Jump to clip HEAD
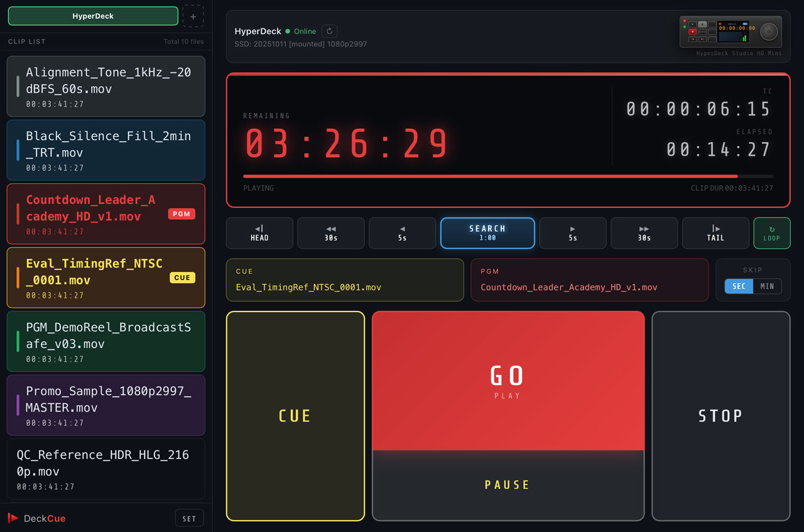Viewport: 804px width, 532px height. (x=259, y=233)
